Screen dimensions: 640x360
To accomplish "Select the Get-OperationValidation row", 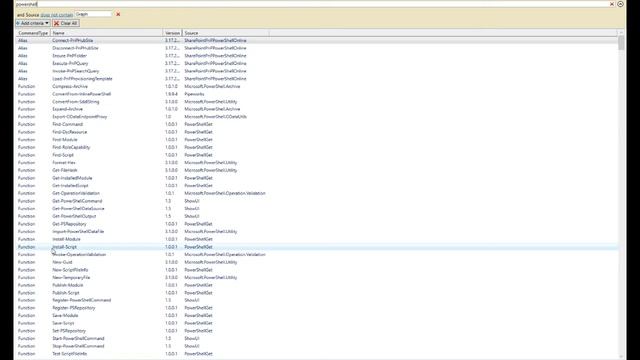I will (317, 193).
